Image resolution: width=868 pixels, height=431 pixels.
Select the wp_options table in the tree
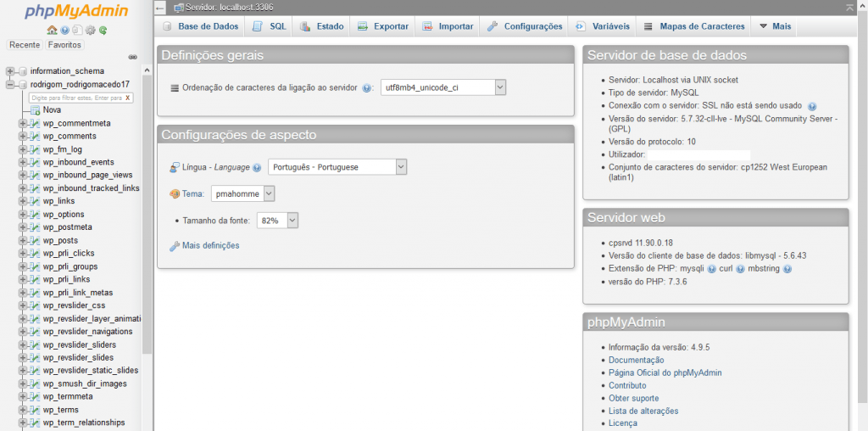point(64,215)
